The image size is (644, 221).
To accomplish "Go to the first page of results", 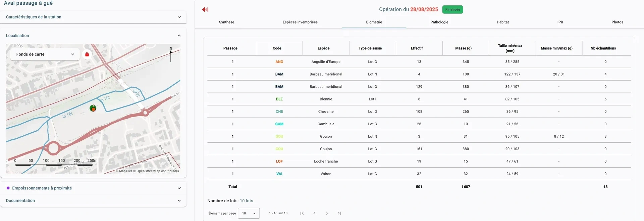I will 302,213.
